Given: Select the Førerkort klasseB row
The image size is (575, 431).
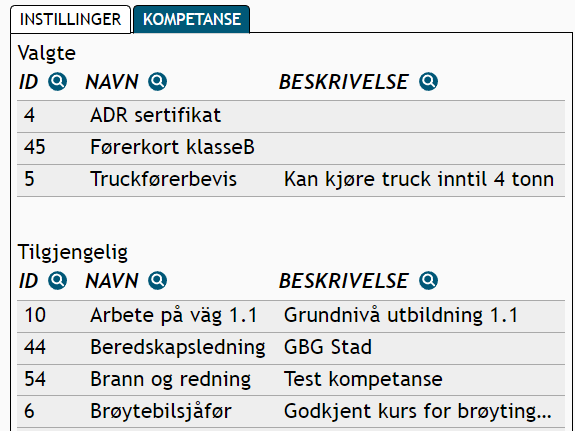Looking at the screenshot, I should coord(291,148).
